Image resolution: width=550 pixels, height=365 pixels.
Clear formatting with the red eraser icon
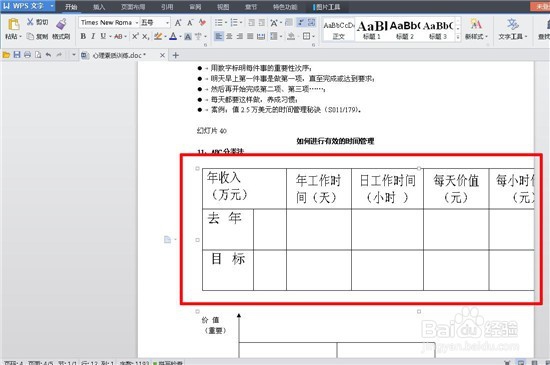(x=202, y=23)
